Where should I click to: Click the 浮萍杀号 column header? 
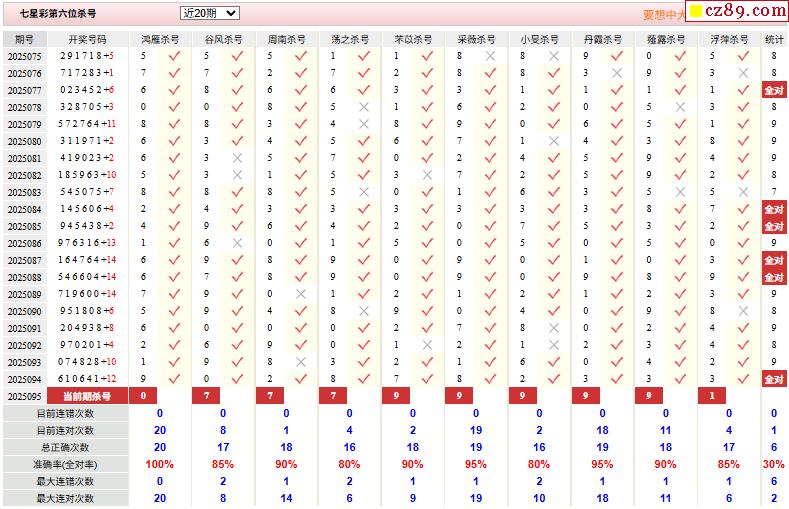(x=729, y=39)
